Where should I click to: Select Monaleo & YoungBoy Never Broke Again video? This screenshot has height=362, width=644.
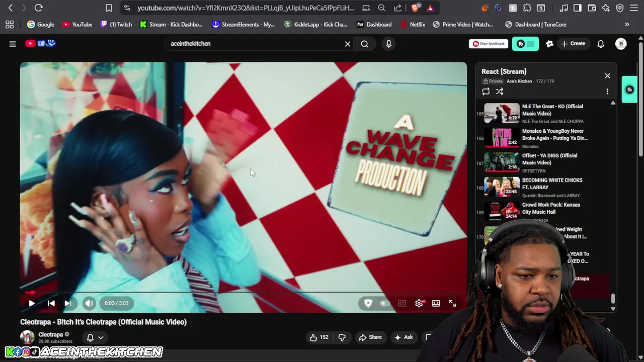coord(546,138)
